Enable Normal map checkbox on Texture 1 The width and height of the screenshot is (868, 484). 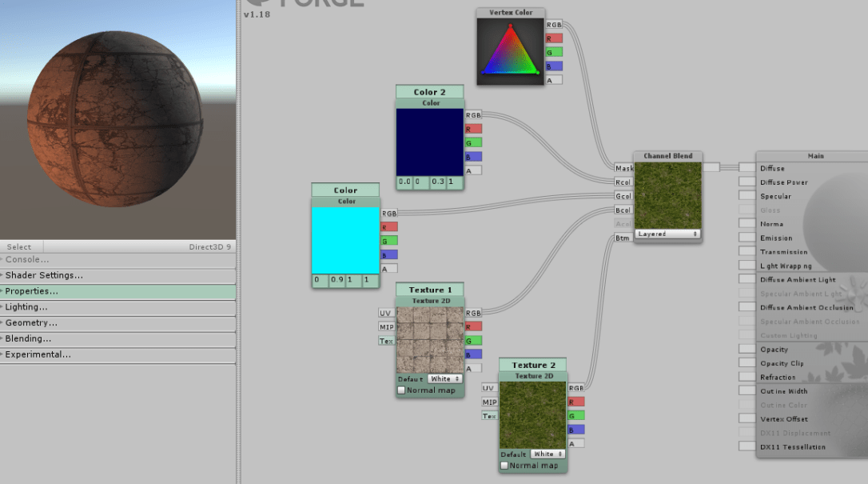coord(401,390)
